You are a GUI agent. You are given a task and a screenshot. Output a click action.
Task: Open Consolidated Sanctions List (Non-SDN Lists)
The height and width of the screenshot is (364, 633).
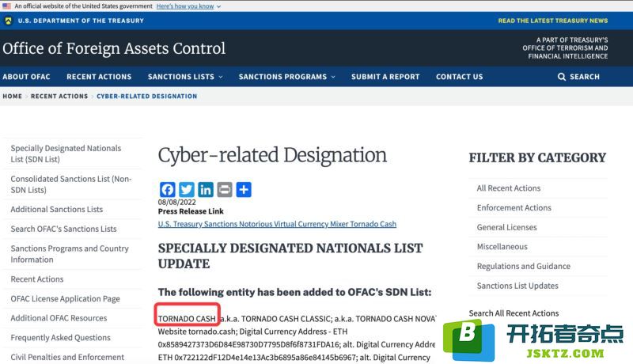[73, 184]
